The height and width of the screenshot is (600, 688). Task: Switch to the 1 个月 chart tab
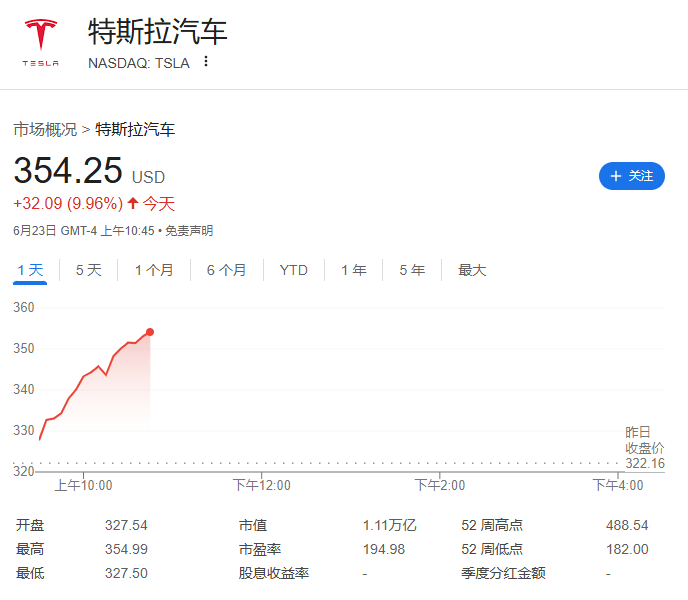pyautogui.click(x=154, y=270)
